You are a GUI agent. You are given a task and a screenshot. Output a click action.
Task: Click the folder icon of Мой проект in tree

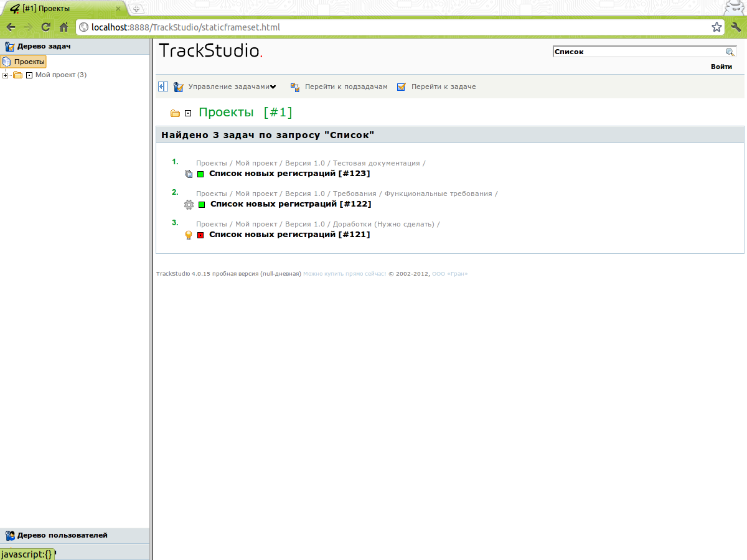(x=18, y=75)
